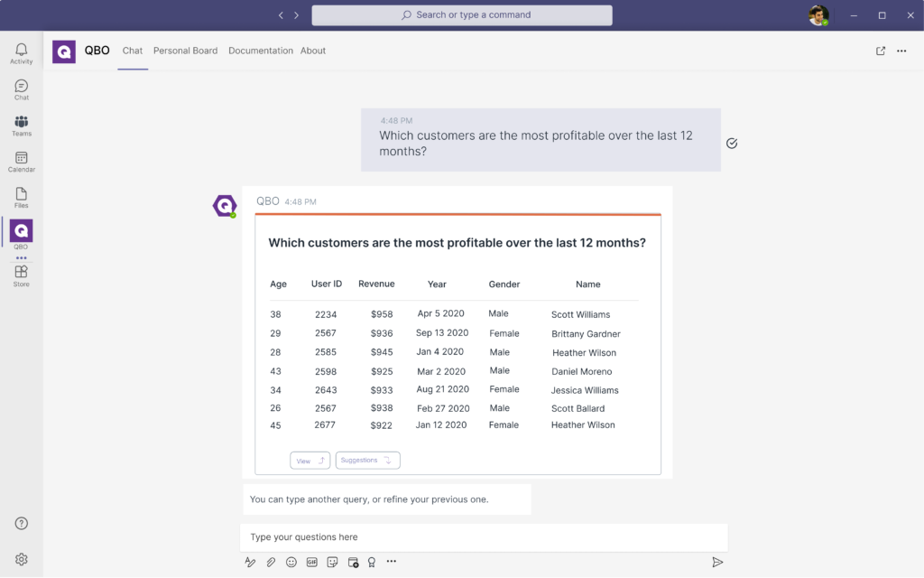Open the emoji picker
This screenshot has height=578, width=924.
(291, 562)
